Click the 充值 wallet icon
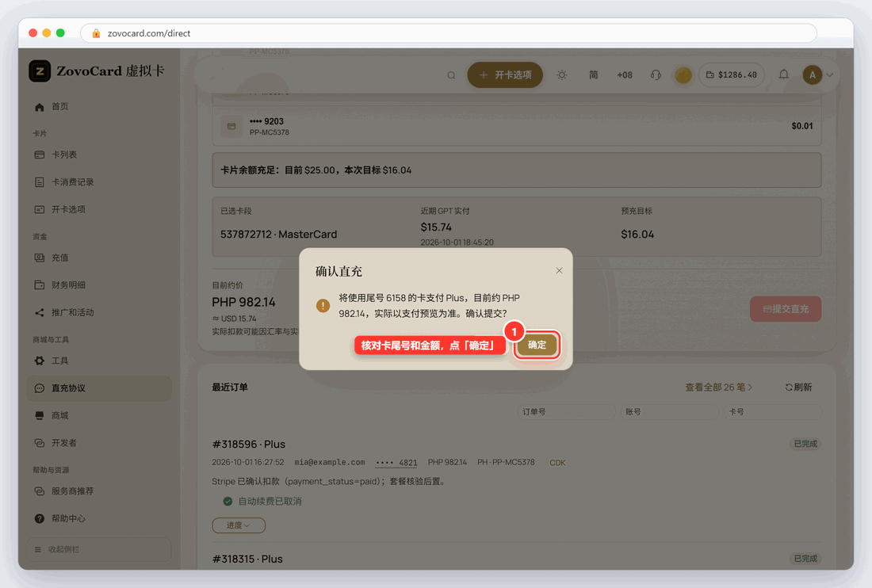The image size is (872, 588). (x=39, y=258)
